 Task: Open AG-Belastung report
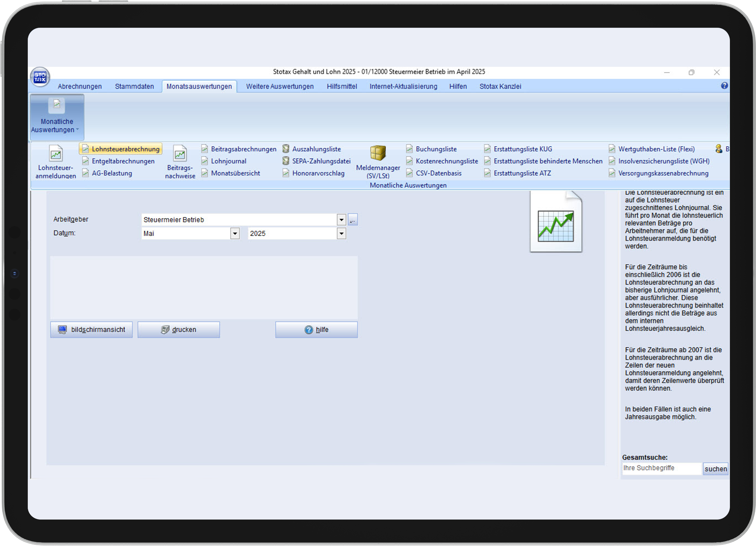[x=107, y=173]
